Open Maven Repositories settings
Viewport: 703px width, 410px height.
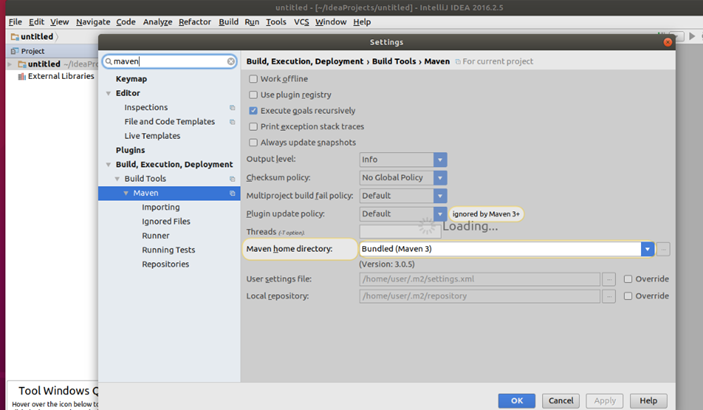(x=165, y=265)
